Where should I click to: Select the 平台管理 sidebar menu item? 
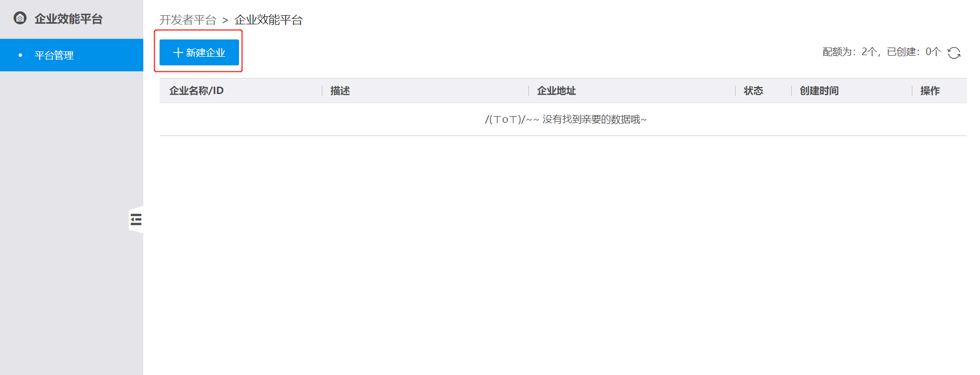click(71, 55)
